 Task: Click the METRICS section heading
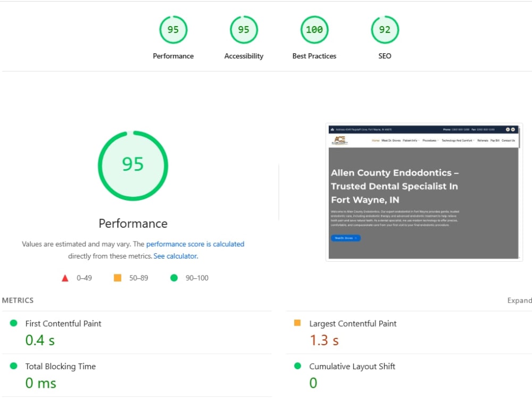tap(18, 300)
